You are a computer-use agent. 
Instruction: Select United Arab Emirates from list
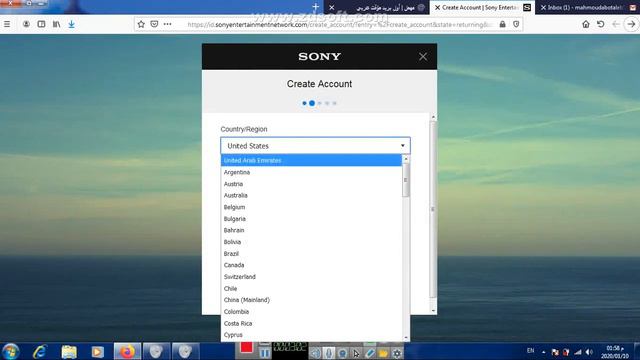(311, 160)
